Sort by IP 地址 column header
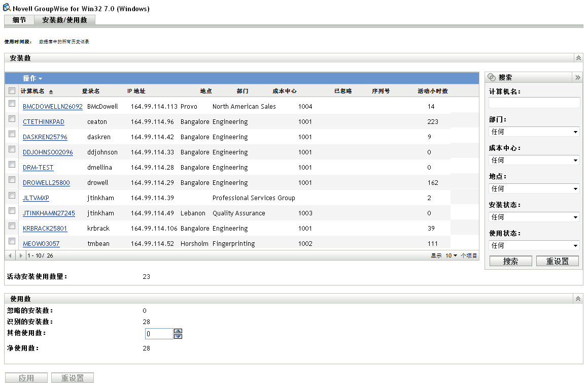The height and width of the screenshot is (383, 588). (136, 91)
